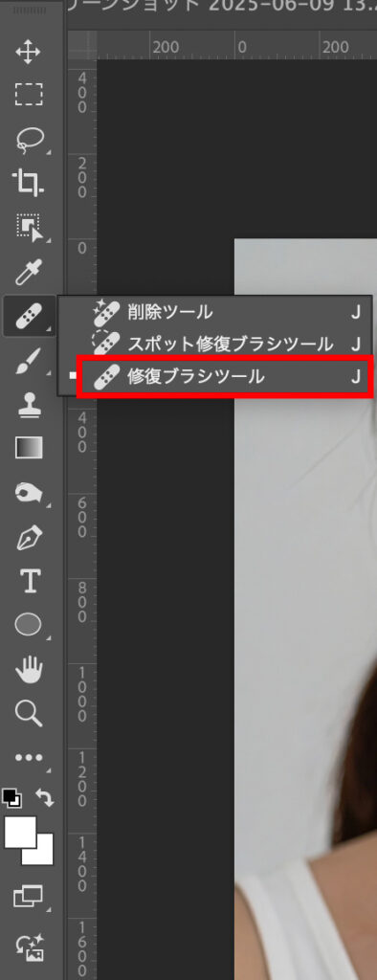Select the Move tool

28,53
